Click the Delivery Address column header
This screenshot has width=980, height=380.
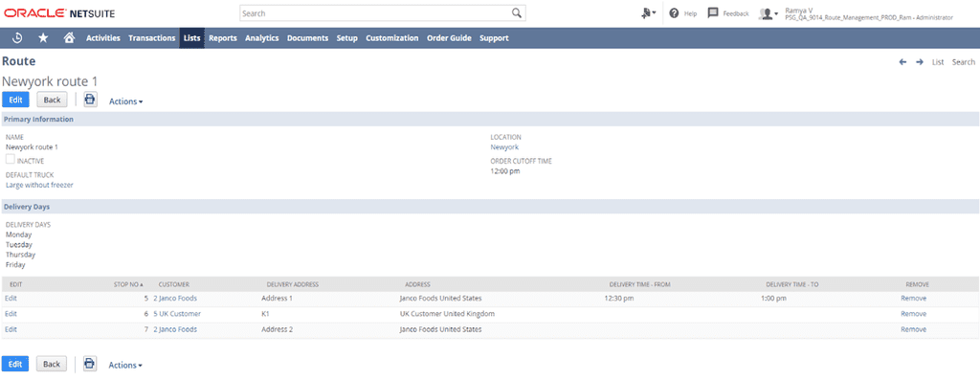click(293, 284)
